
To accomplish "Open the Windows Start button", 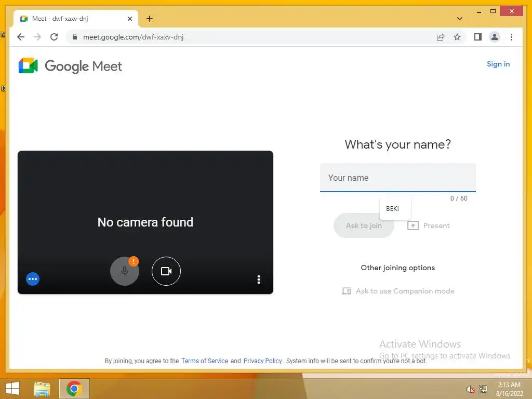I will point(12,389).
